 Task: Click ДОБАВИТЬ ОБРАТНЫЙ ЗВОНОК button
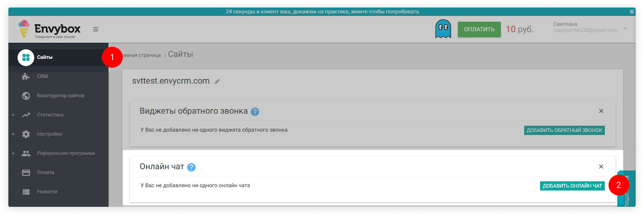(564, 130)
